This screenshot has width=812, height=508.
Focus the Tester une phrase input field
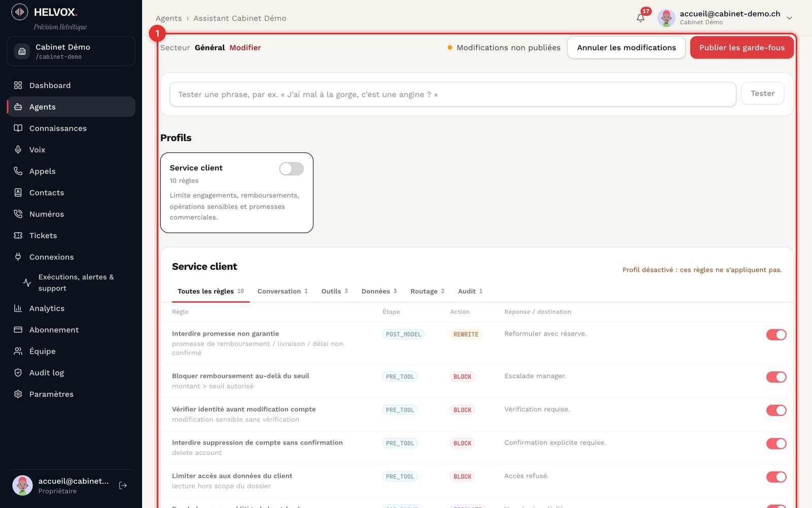[x=453, y=94]
